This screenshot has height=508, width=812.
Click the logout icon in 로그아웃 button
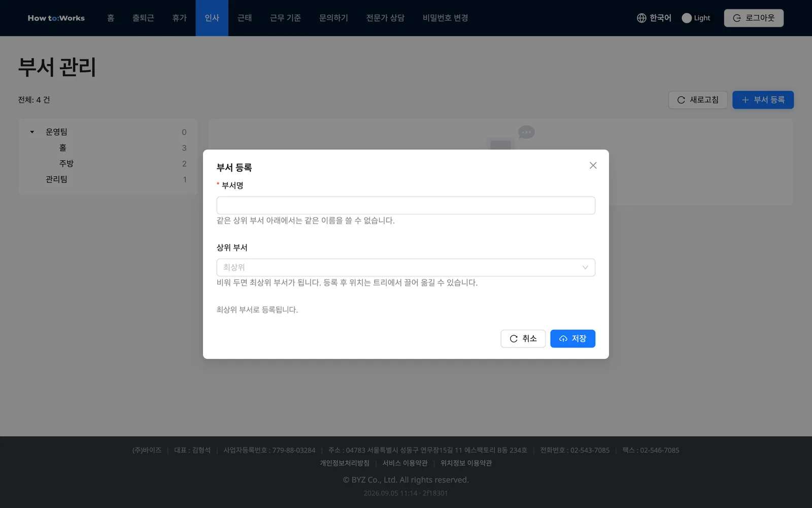click(737, 18)
